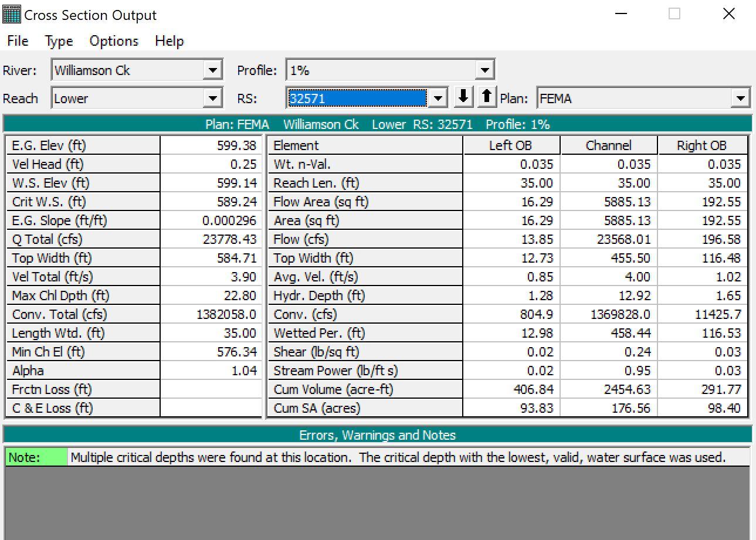The width and height of the screenshot is (756, 540).
Task: Click the Left OB column header
Action: click(x=511, y=145)
